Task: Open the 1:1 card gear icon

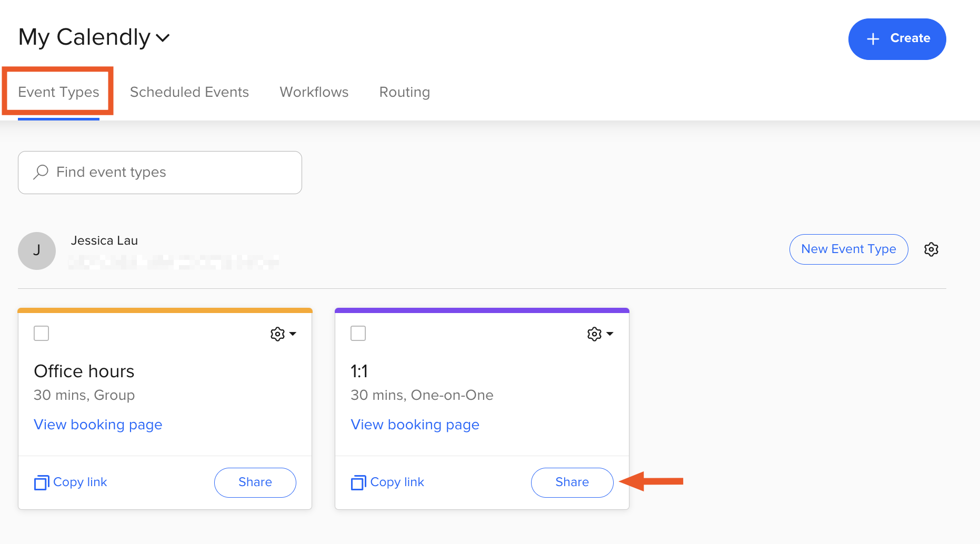Action: [594, 334]
